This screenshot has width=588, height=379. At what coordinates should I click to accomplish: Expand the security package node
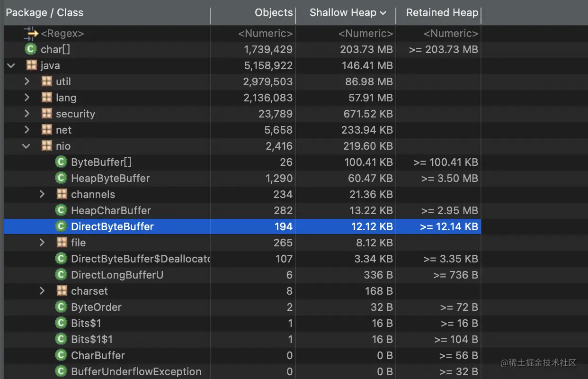pos(27,114)
